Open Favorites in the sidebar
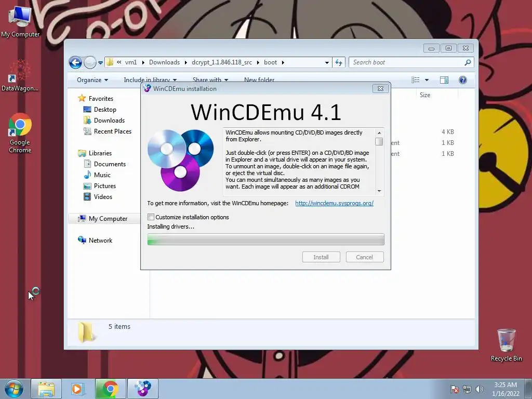This screenshot has width=532, height=399. 101,98
